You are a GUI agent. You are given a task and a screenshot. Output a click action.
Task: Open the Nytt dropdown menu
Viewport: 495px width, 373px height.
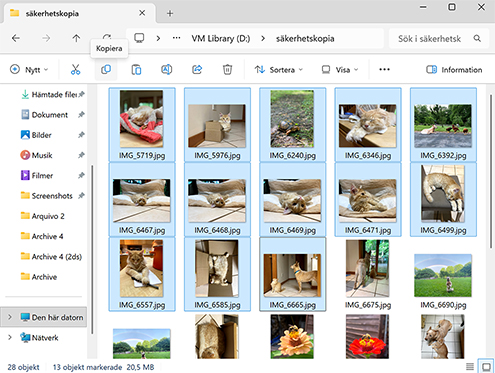point(29,70)
